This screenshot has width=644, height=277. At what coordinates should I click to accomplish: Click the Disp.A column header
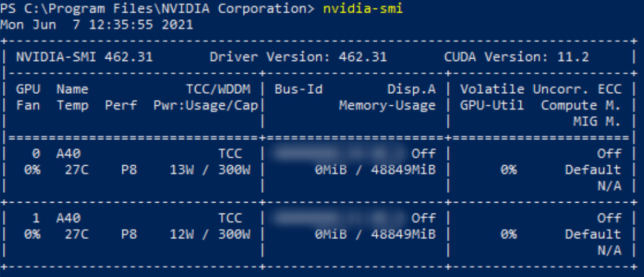click(x=411, y=90)
